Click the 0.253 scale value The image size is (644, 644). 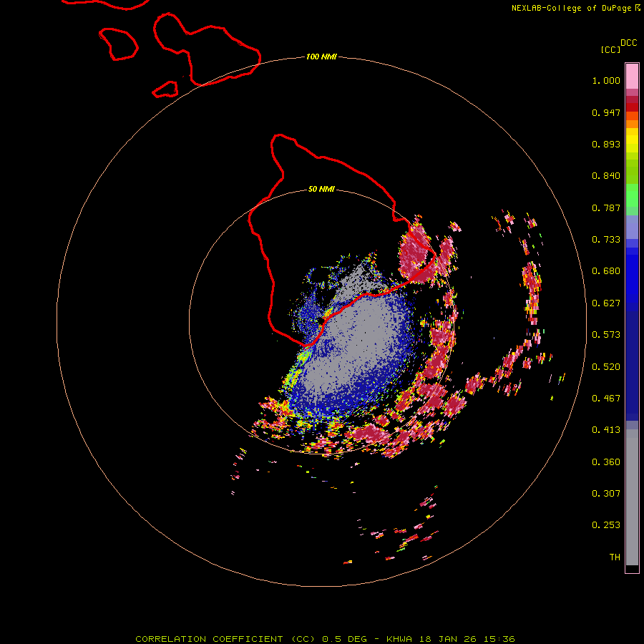coord(606,525)
